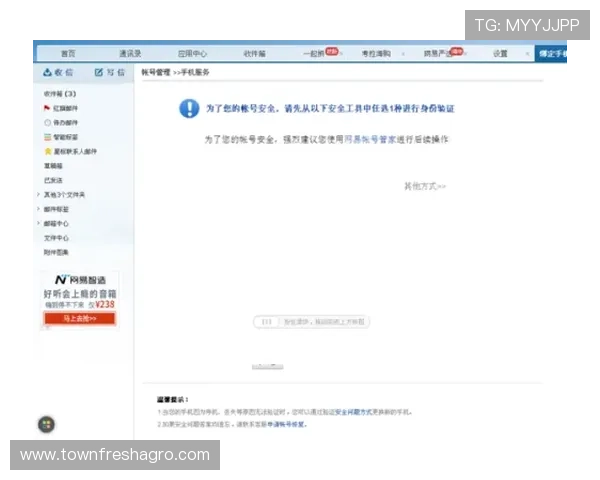Click the red flag icon beside 红旗邮件

point(47,108)
